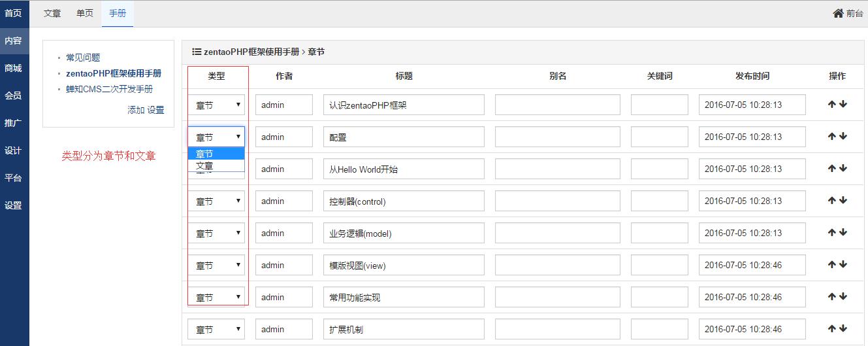Open the 单页 tab
Image resolution: width=868 pixels, height=346 pixels.
click(x=85, y=13)
